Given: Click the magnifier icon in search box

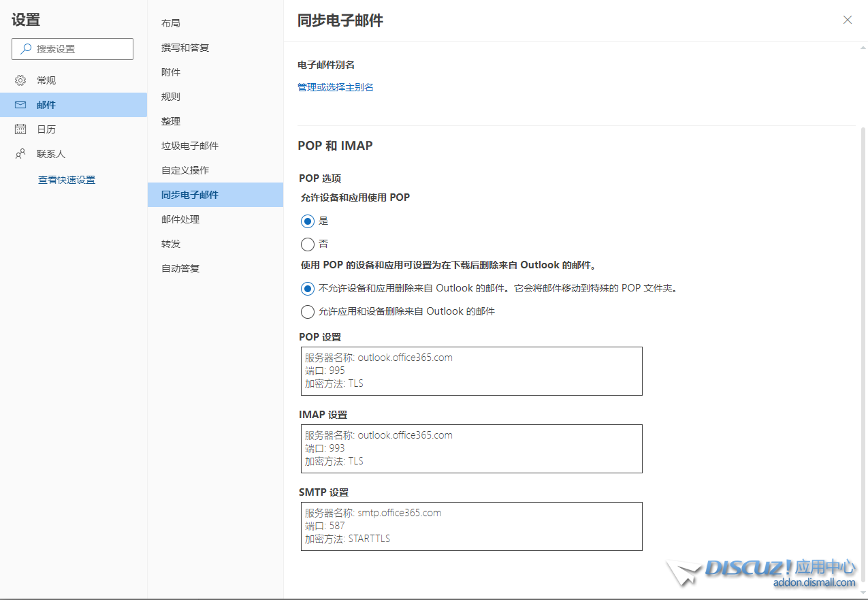Looking at the screenshot, I should (26, 49).
